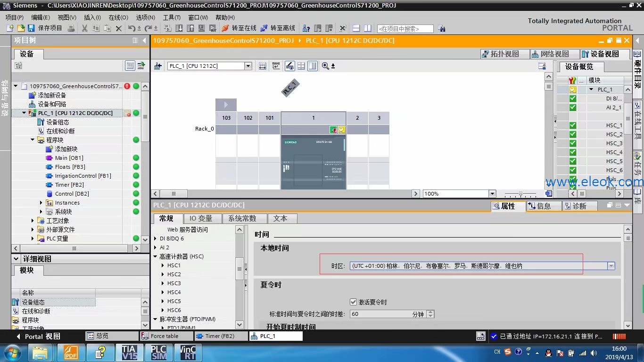Click the 在项目中搜索 search field
The height and width of the screenshot is (362, 644).
coord(405,29)
